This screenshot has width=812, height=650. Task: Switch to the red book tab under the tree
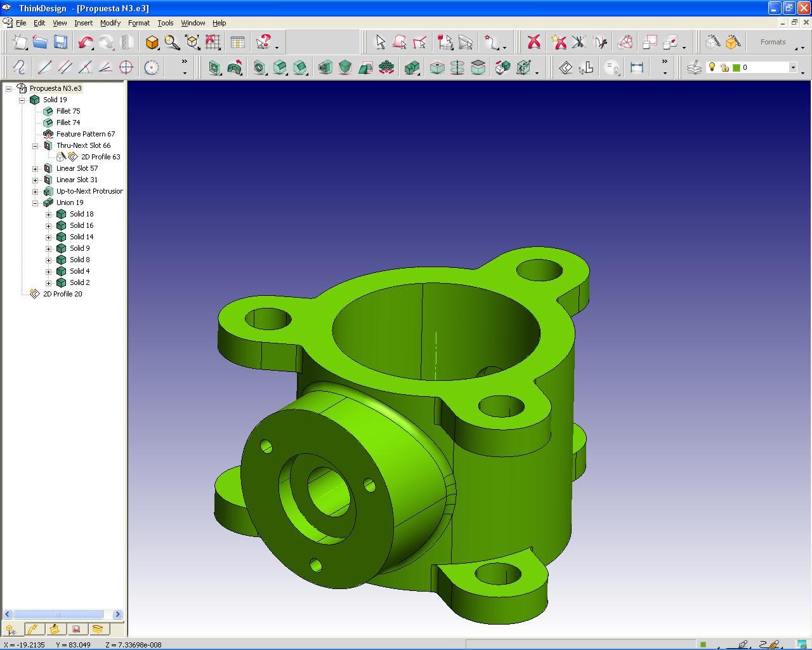pos(76,629)
